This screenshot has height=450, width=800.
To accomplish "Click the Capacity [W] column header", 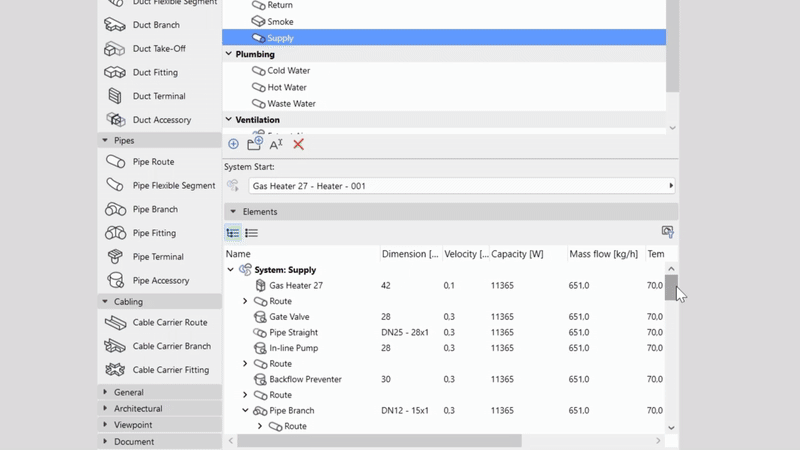I will [516, 254].
